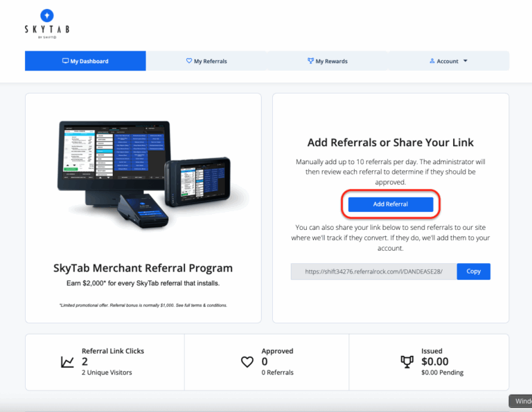Click the heart icon beside My Referrals
This screenshot has height=412, width=532.
click(x=189, y=61)
